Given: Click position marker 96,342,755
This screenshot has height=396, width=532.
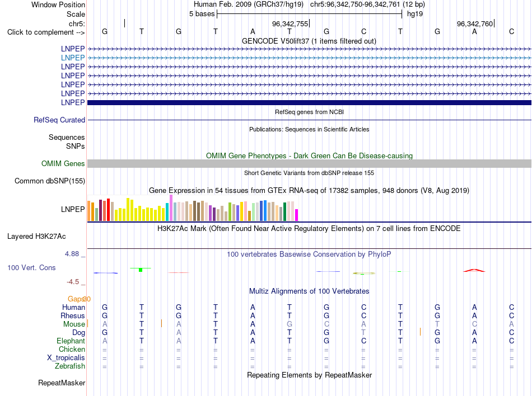Looking at the screenshot, I should click(x=290, y=23).
